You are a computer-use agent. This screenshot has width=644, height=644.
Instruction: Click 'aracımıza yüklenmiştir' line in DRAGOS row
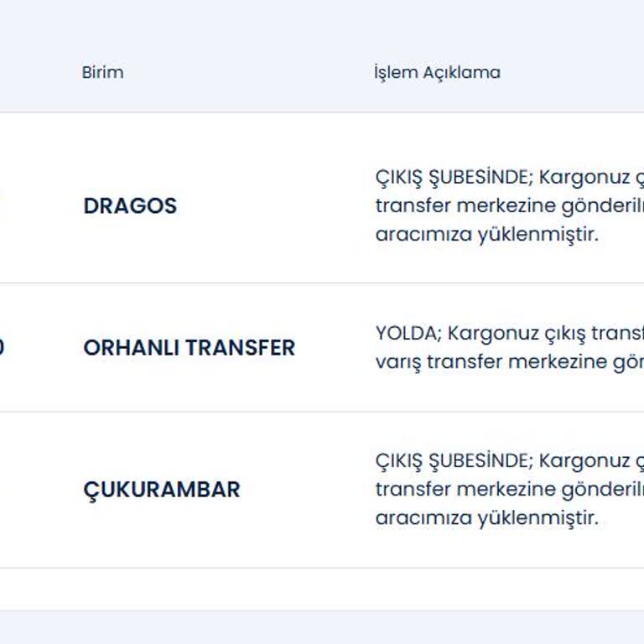click(487, 235)
